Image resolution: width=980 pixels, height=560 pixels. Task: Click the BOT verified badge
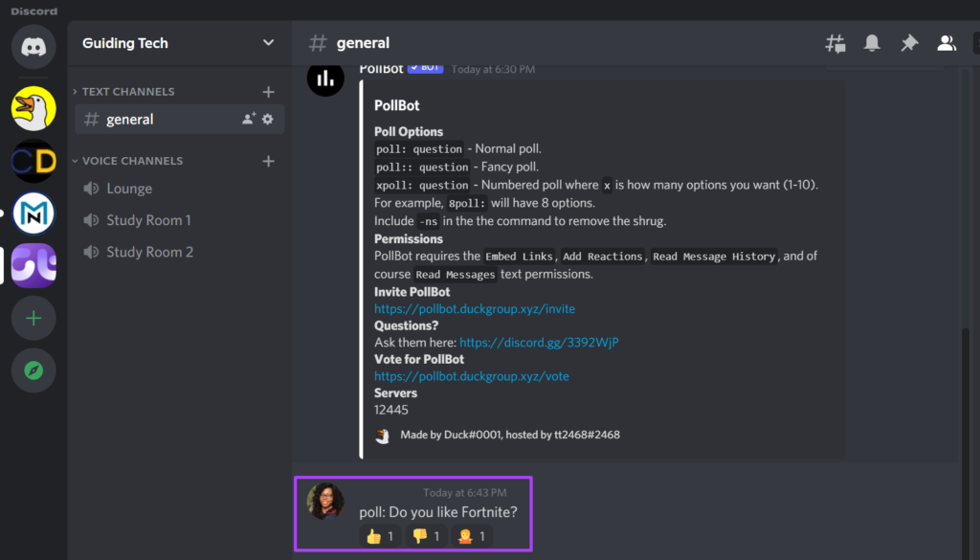tap(426, 68)
